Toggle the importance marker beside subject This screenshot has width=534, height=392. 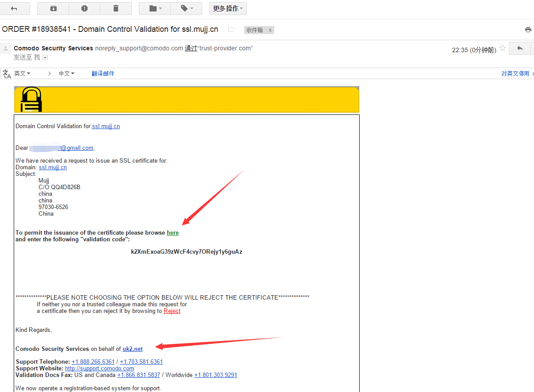coord(231,30)
